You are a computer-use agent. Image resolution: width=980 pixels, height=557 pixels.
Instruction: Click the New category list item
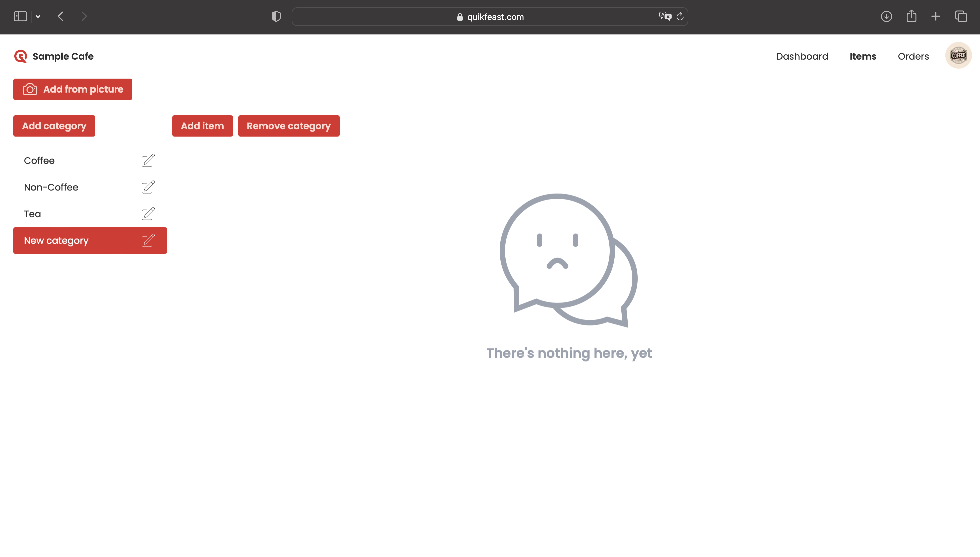coord(90,241)
